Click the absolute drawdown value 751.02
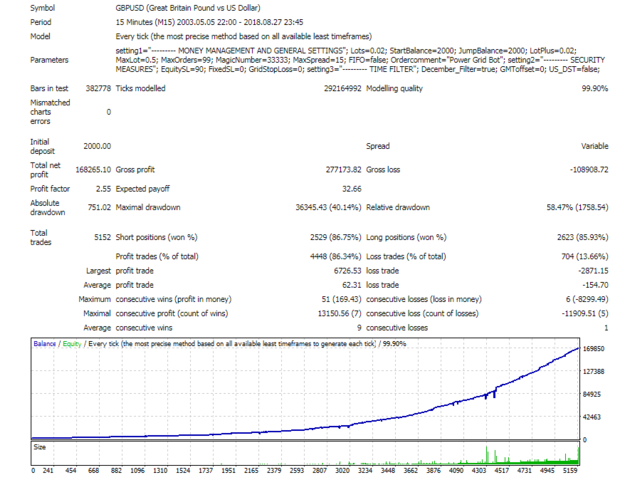 [x=99, y=207]
